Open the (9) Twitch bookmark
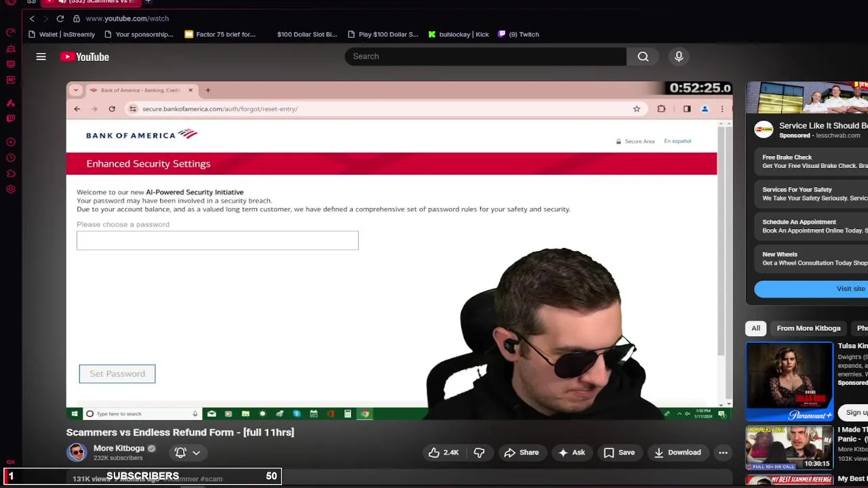Screen dimensions: 868x488 click(518, 34)
